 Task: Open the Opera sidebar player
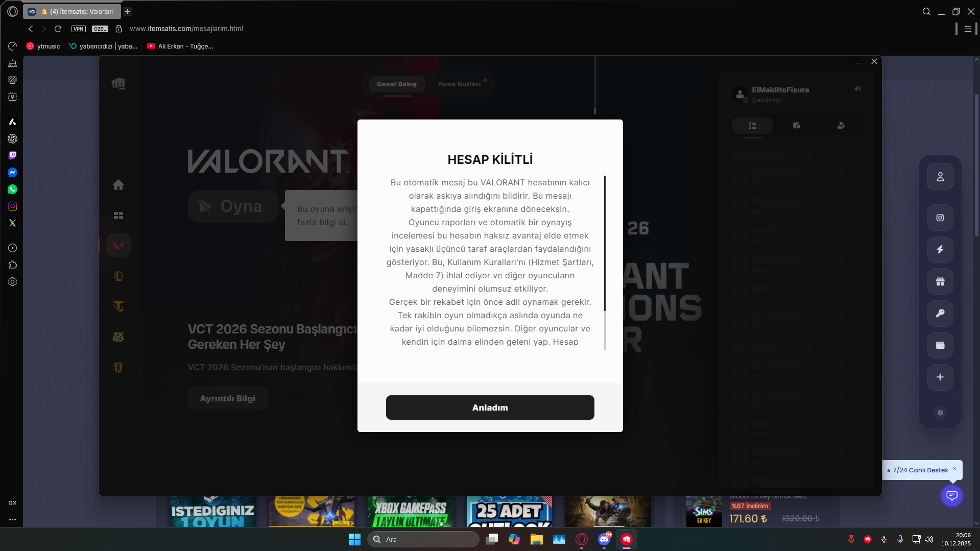click(x=12, y=248)
